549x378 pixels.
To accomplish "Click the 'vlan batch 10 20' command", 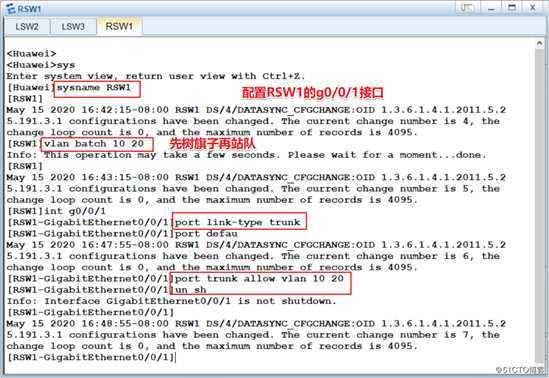I will click(x=94, y=144).
